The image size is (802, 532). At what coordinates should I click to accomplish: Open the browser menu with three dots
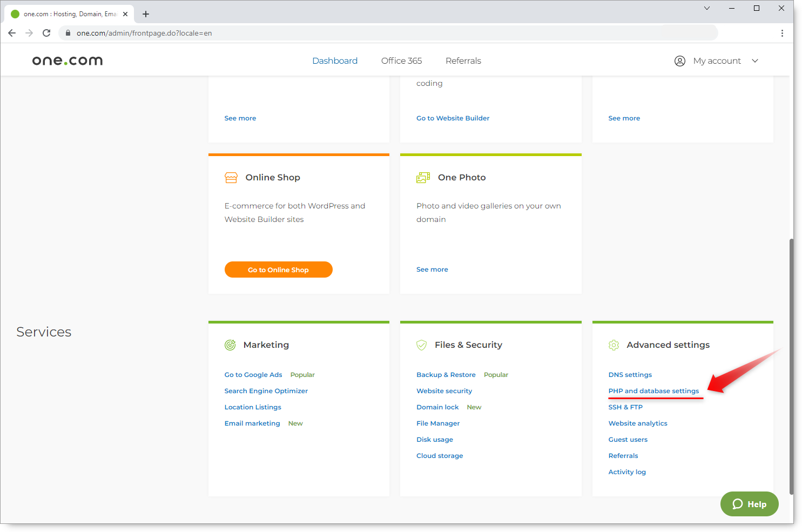click(782, 32)
